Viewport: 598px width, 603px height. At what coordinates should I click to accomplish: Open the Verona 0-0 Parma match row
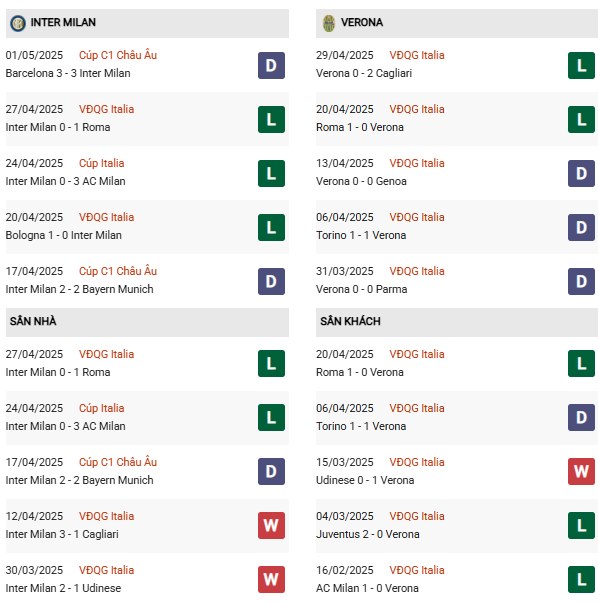point(457,281)
